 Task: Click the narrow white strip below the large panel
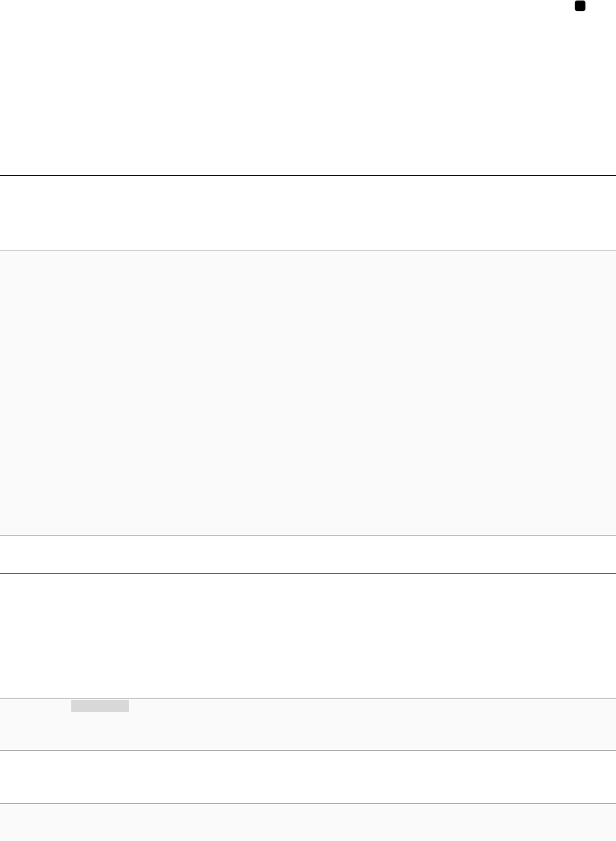[308, 555]
